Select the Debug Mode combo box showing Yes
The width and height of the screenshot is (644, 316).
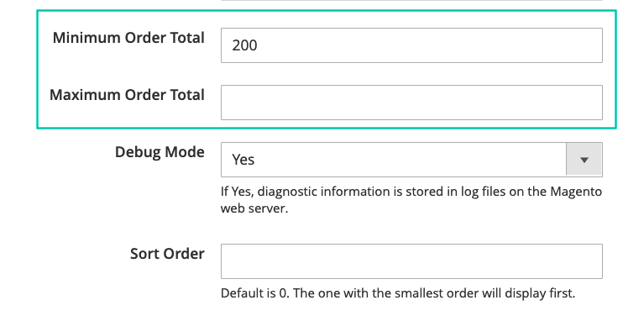point(411,160)
